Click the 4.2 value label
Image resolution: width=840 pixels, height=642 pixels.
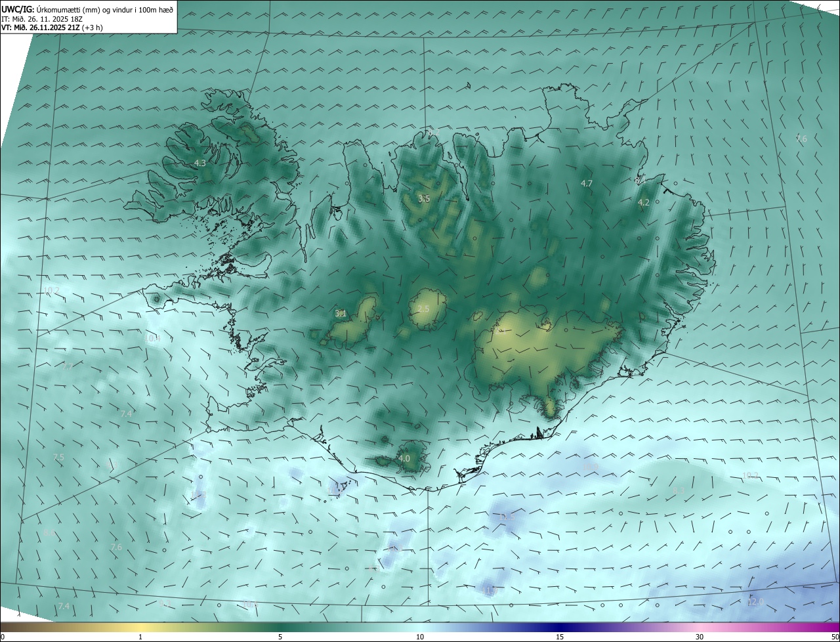click(644, 203)
